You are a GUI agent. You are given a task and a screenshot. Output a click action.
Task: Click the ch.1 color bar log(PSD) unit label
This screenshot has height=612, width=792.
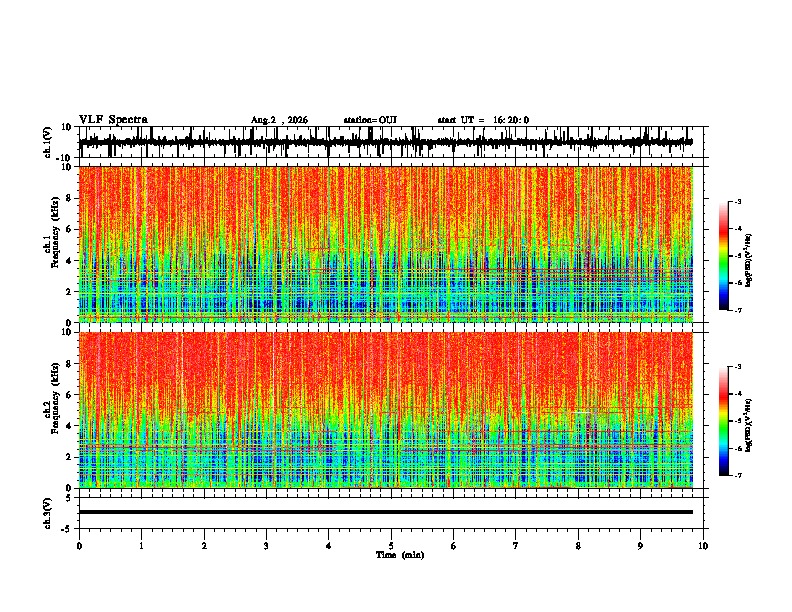point(748,260)
